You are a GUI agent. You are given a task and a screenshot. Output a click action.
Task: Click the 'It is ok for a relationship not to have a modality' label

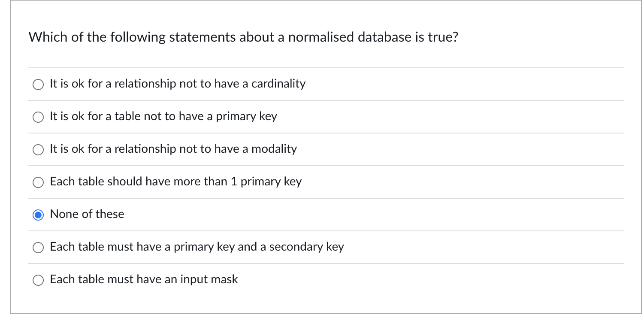(173, 149)
